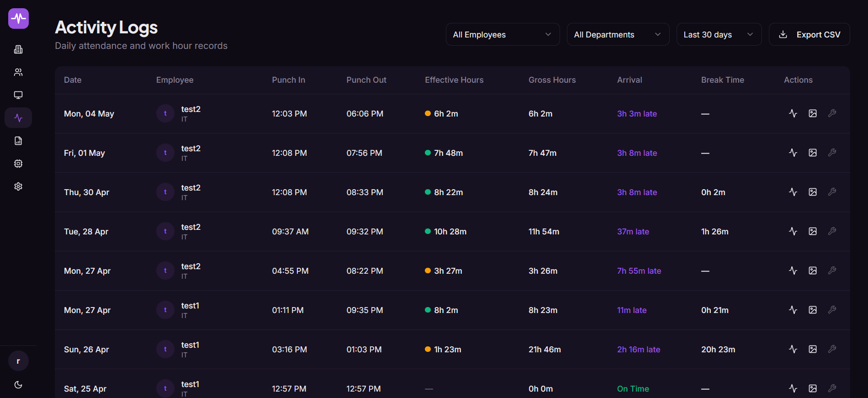Open the All Departments dropdown

[x=618, y=34]
